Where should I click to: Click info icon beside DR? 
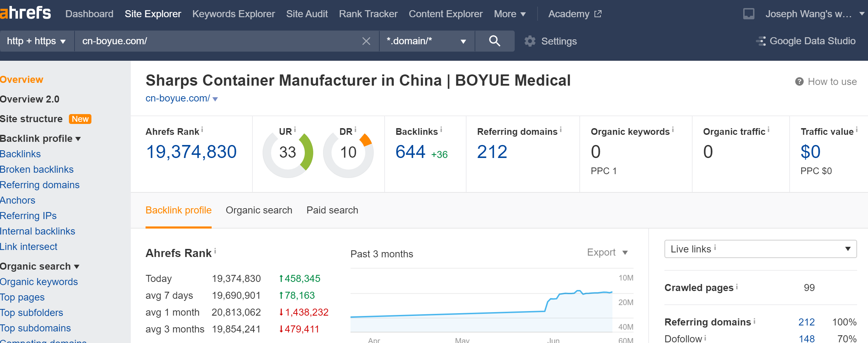[x=355, y=130]
